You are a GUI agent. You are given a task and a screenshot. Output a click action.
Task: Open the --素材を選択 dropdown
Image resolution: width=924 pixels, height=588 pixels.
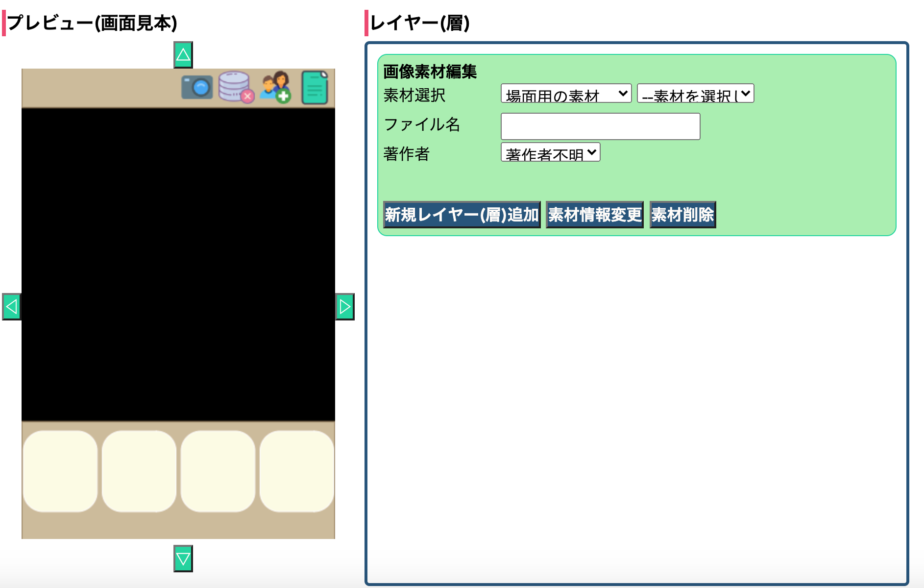(696, 94)
